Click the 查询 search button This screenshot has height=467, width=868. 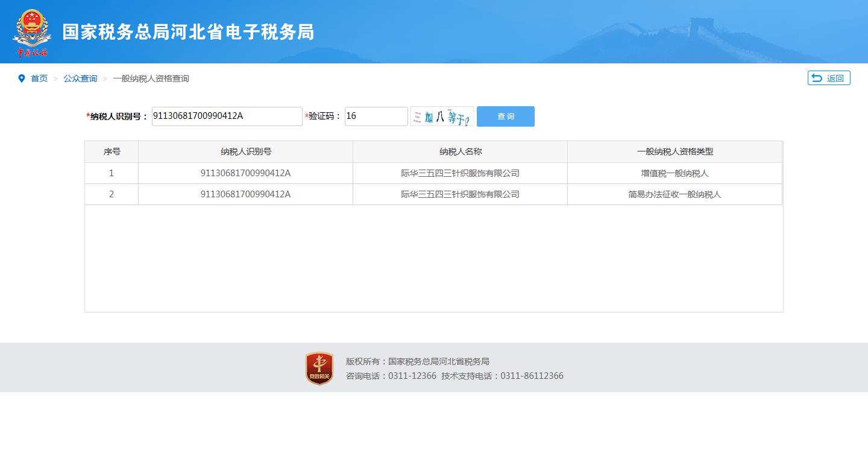(x=505, y=116)
